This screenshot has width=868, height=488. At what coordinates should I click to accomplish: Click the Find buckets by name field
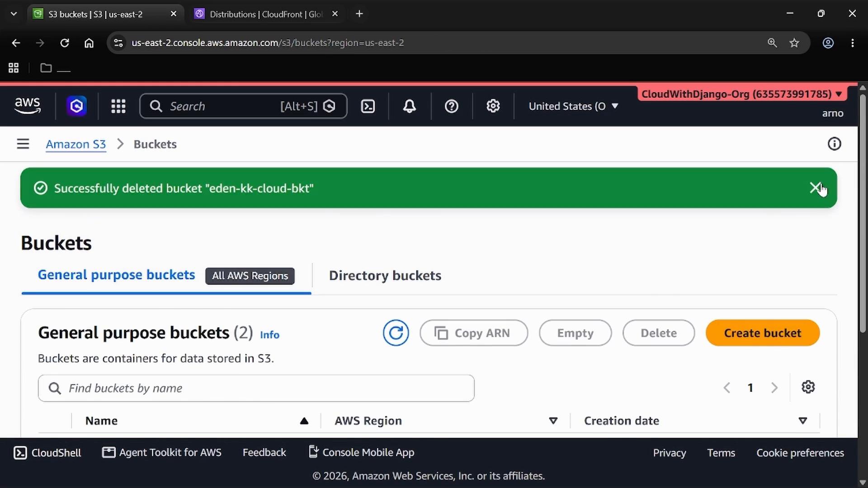coord(256,388)
